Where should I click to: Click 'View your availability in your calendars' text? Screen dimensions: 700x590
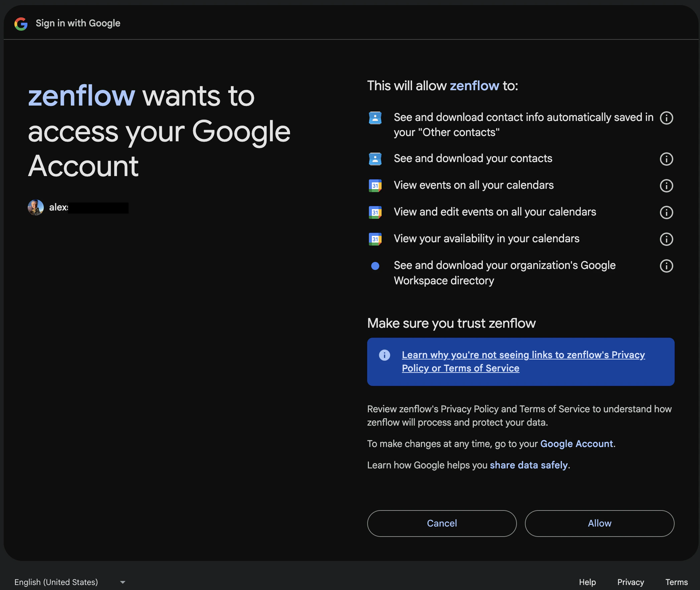tap(486, 239)
